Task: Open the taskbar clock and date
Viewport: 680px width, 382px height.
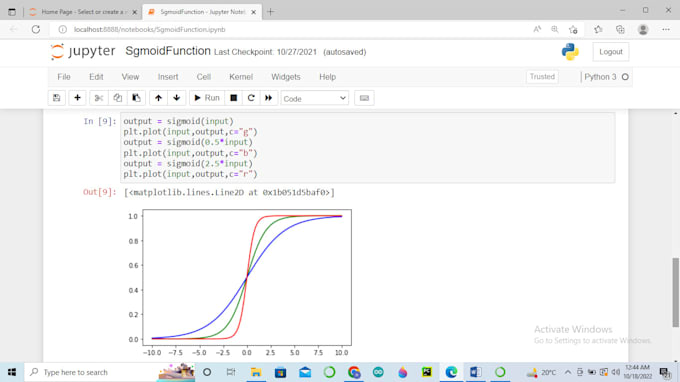Action: [638, 372]
